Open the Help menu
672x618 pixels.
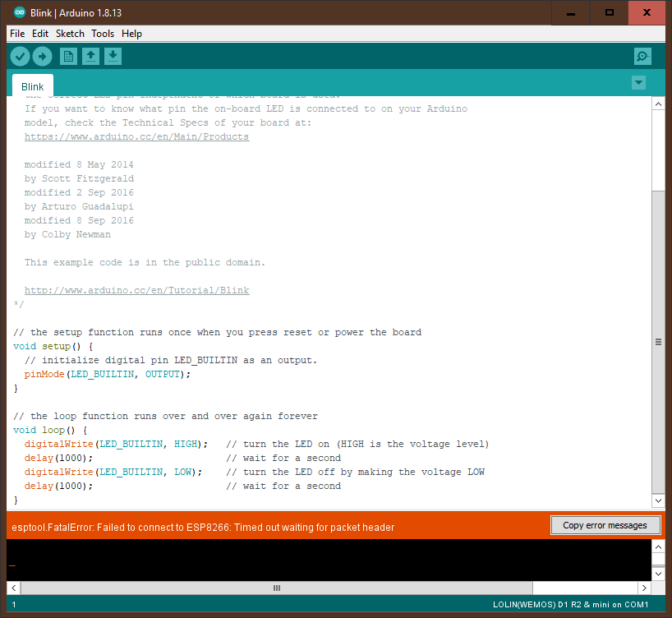(131, 34)
